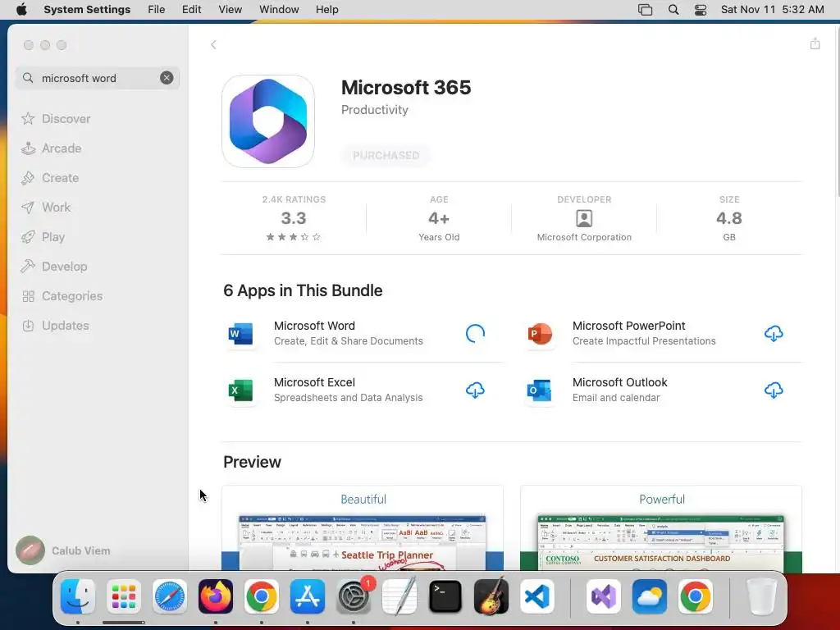Image resolution: width=840 pixels, height=630 pixels.
Task: Open the File menu
Action: (x=157, y=10)
